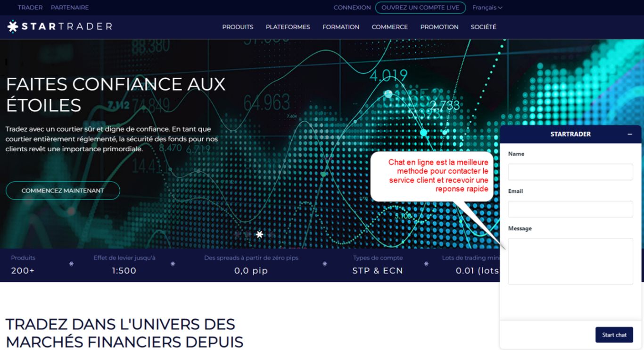Viewport: 644px width, 350px height.
Task: Open the SOCIÉTÉ menu
Action: 483,27
